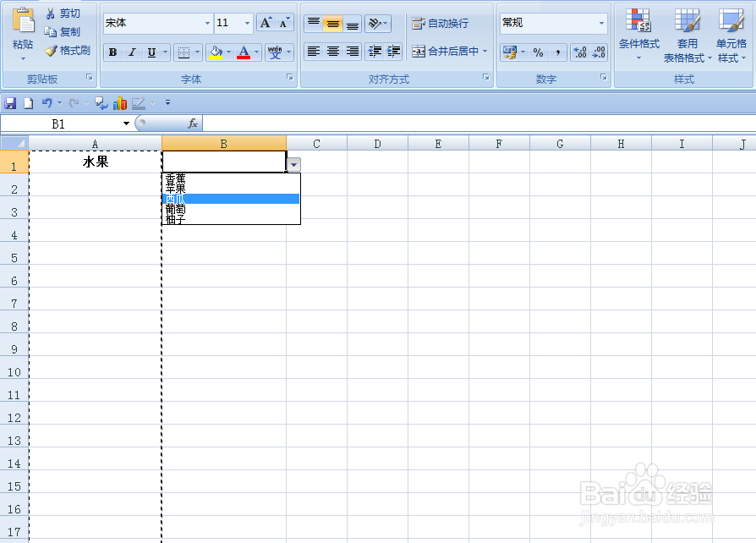Select the Format Painter (格式刷)

68,50
